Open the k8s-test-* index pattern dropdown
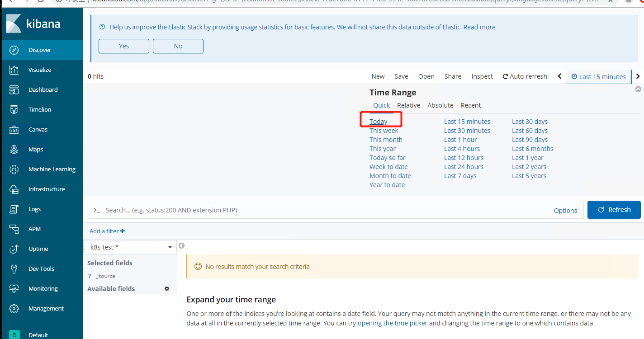The width and height of the screenshot is (644, 339). click(x=130, y=247)
